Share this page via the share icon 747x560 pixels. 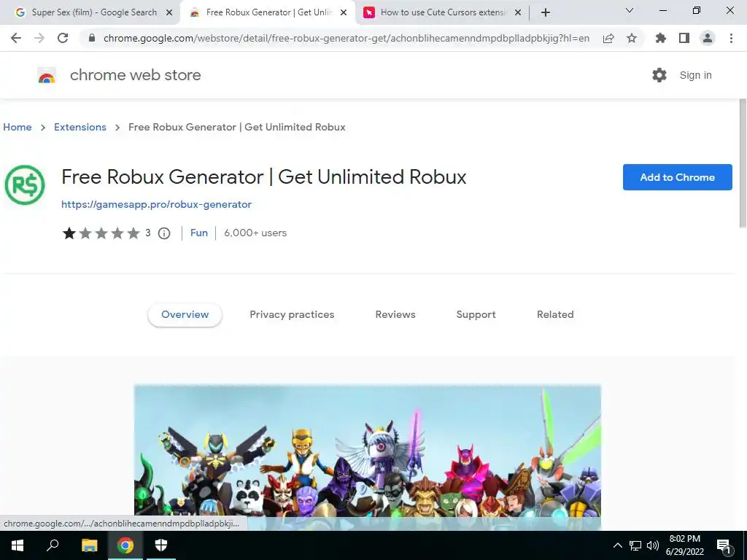coord(608,38)
